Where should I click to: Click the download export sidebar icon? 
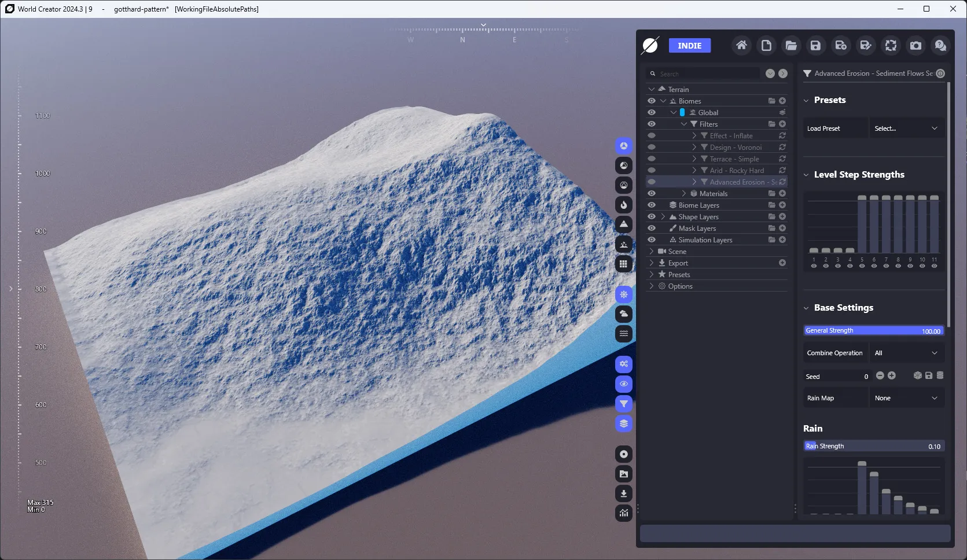pyautogui.click(x=623, y=493)
